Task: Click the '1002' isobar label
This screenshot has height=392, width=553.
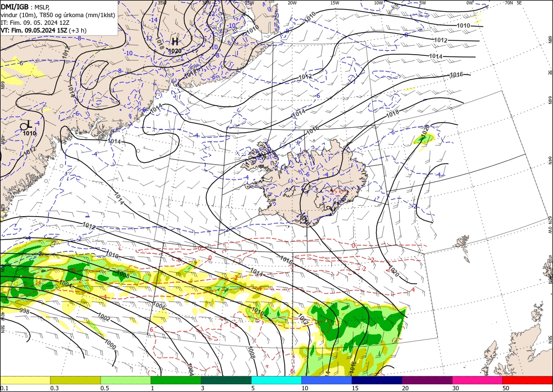Action: [x=104, y=317]
